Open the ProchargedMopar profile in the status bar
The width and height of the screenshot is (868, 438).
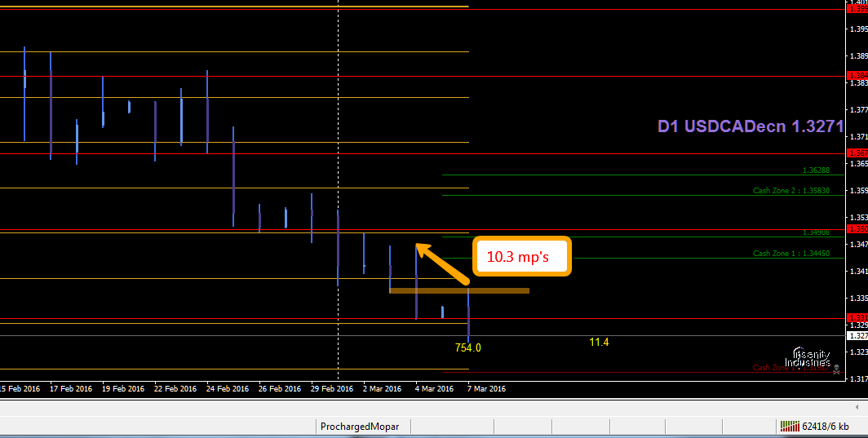(360, 427)
